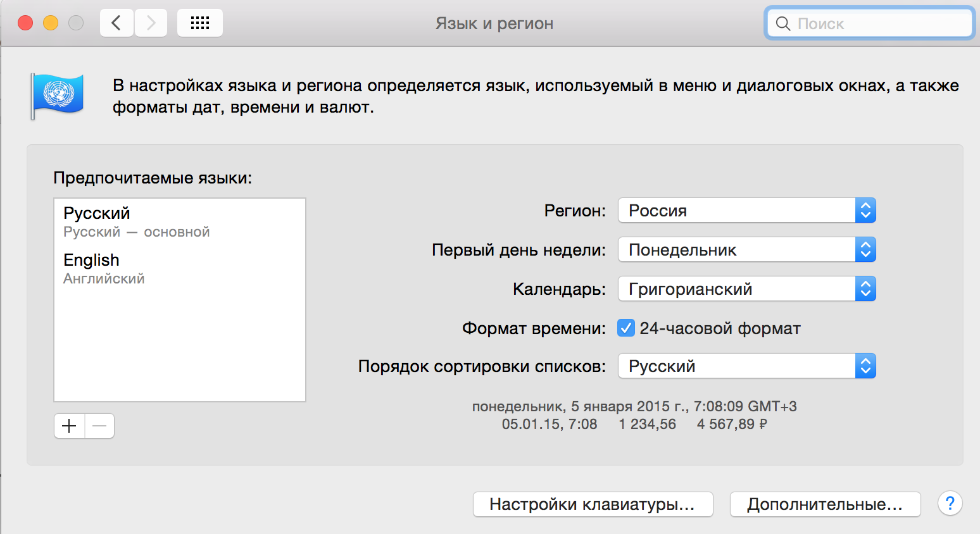Click the plus button to add language

click(69, 426)
